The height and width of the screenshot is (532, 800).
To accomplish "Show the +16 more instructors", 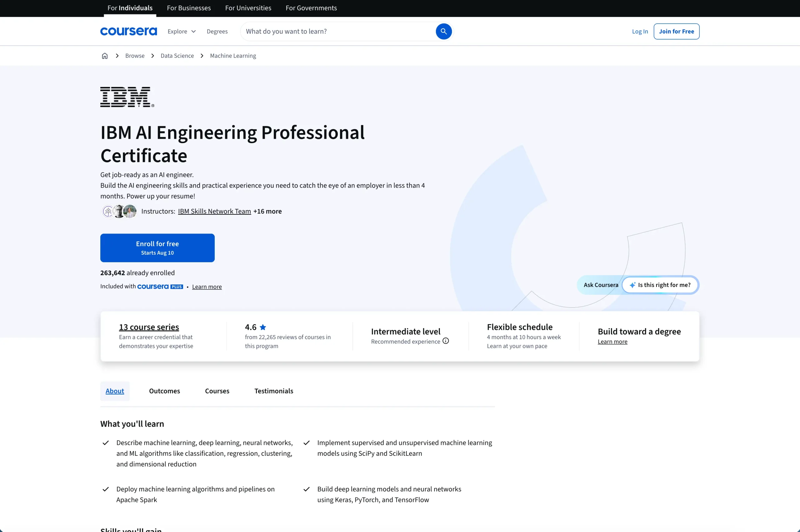I will click(267, 211).
